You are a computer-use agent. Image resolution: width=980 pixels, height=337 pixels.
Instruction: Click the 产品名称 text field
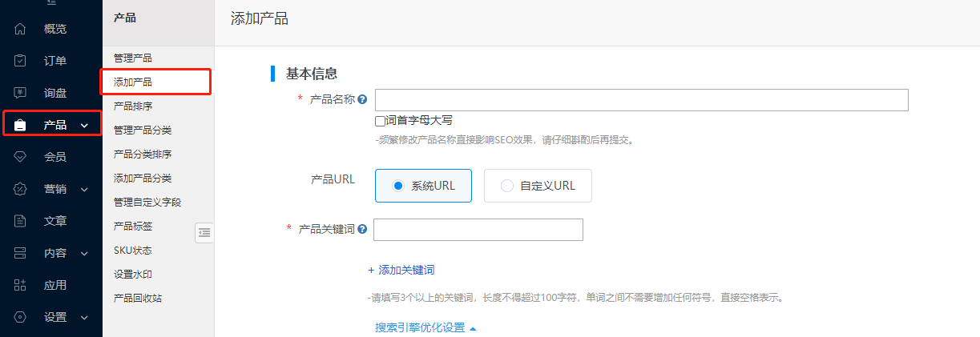click(x=641, y=100)
